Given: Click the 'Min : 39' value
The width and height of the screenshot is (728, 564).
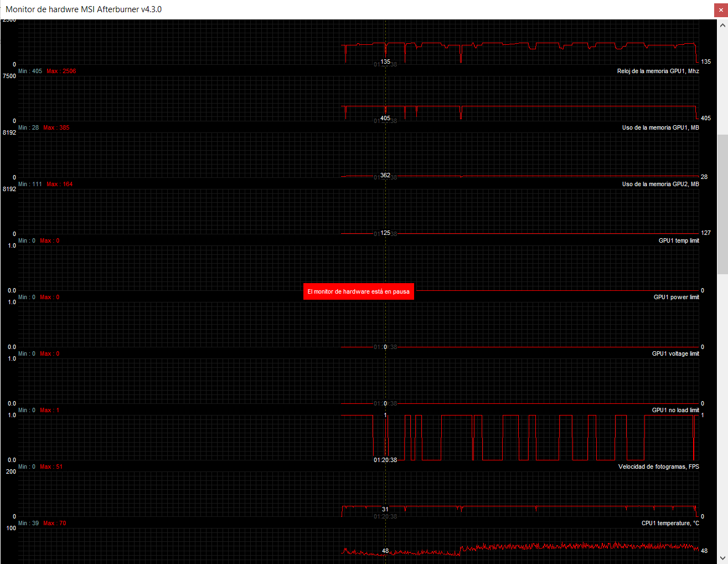Looking at the screenshot, I should click(x=28, y=523).
